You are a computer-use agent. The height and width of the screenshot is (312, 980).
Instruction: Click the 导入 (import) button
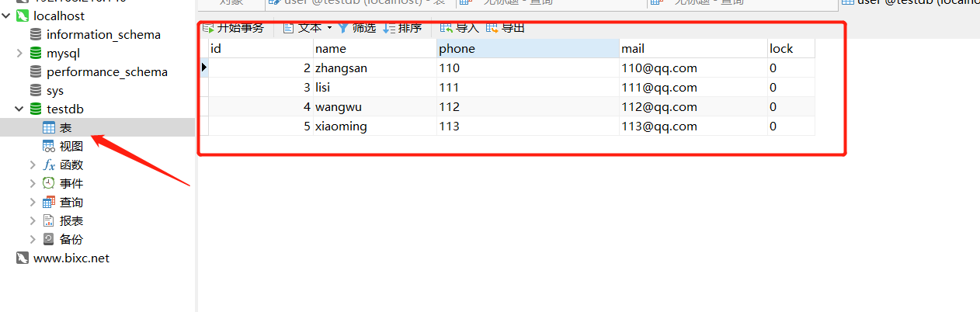tap(460, 28)
